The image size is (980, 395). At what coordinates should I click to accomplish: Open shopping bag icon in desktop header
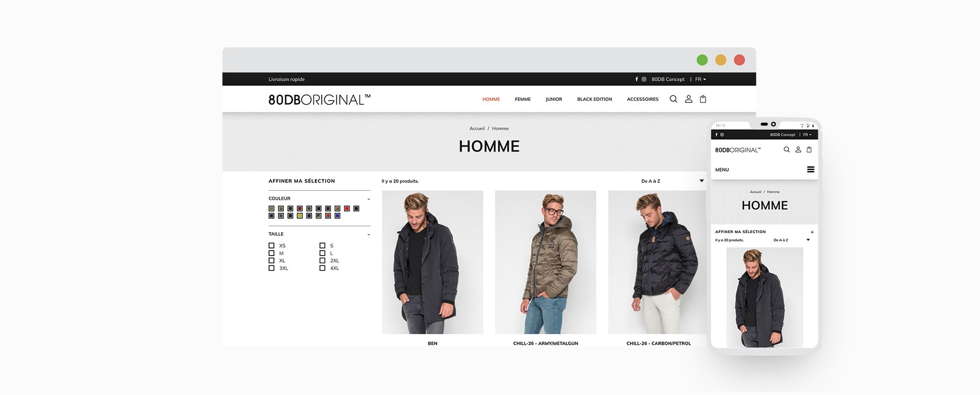(703, 99)
